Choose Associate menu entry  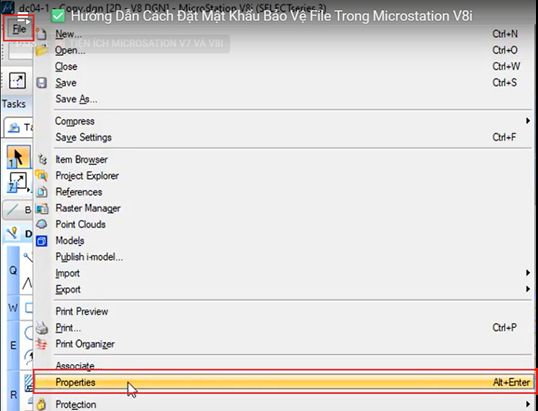tap(283, 365)
